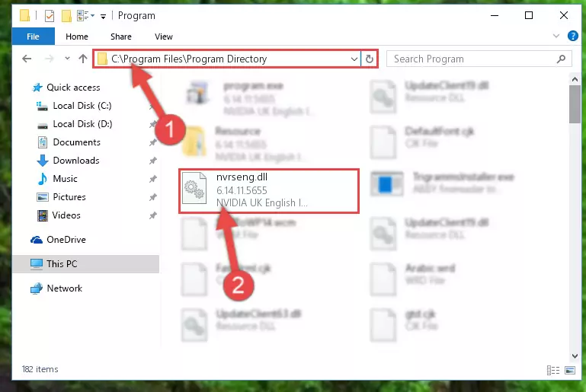
Task: Switch to Large icons view layout icon
Action: click(x=570, y=370)
